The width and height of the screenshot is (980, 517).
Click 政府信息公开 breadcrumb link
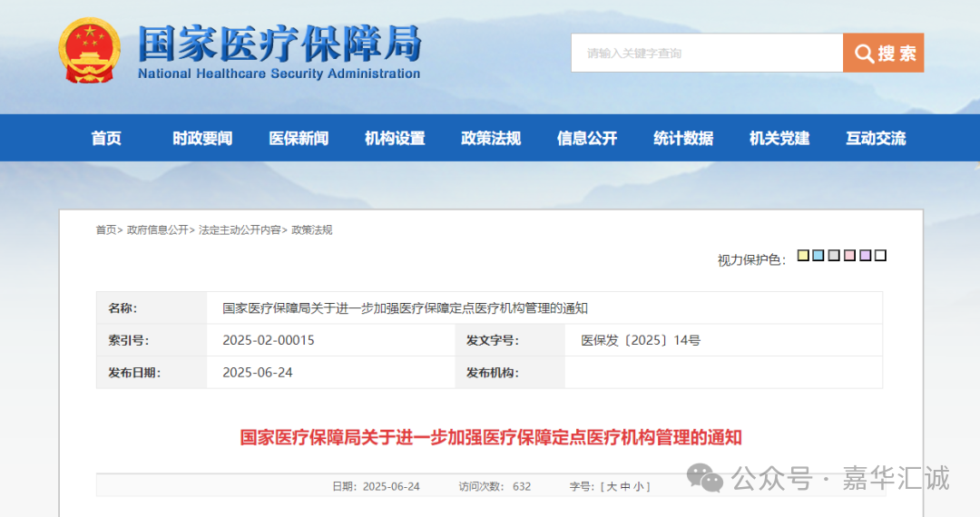(x=158, y=229)
